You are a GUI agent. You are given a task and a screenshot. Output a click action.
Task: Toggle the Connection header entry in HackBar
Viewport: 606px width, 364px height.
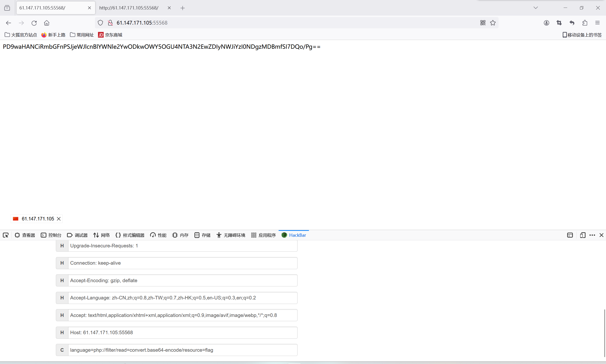pos(62,263)
